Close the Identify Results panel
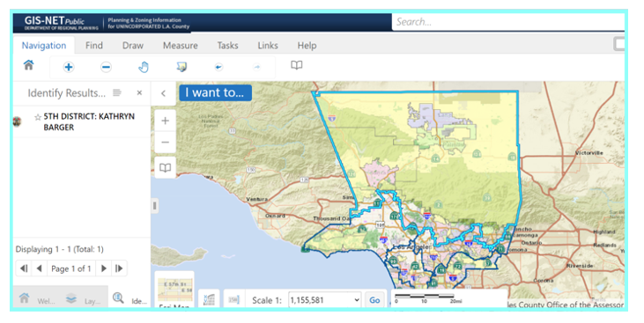The width and height of the screenshot is (644, 323). pyautogui.click(x=140, y=92)
